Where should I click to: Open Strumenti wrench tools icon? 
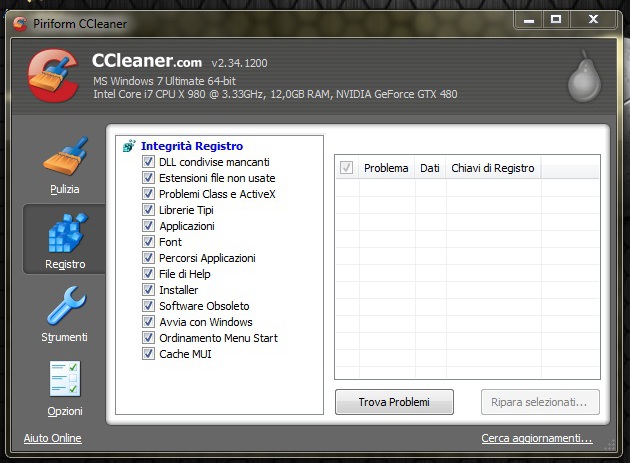[x=64, y=307]
